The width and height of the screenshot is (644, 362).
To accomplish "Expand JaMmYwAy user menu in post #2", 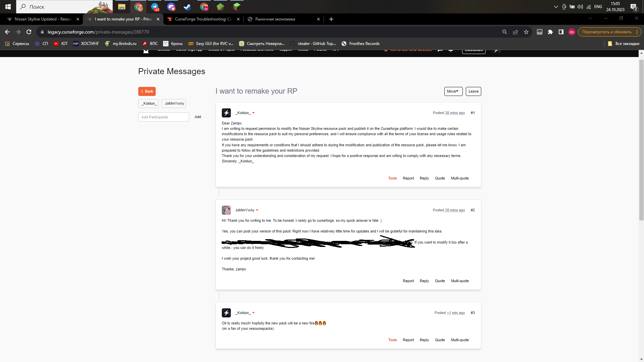I will (257, 210).
